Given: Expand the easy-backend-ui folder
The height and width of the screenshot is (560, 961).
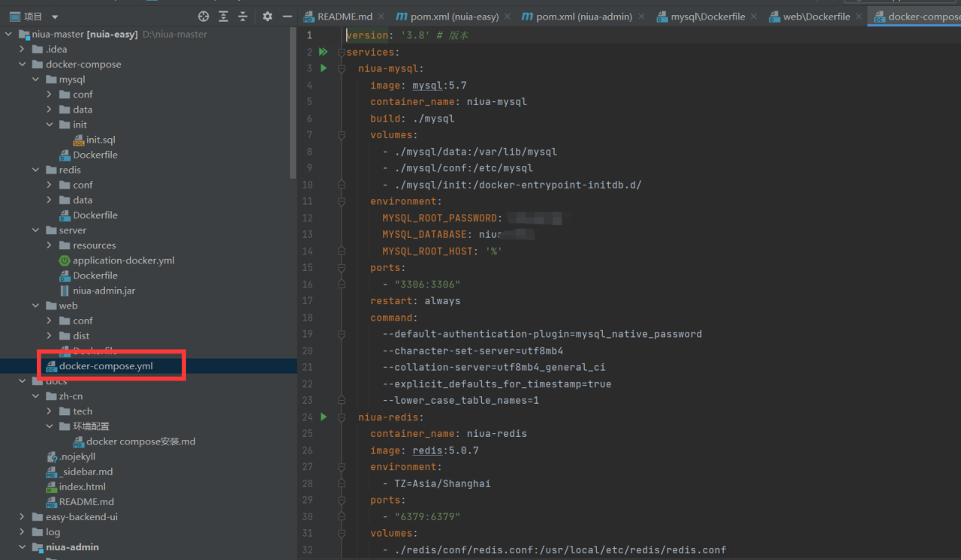Looking at the screenshot, I should click(23, 517).
